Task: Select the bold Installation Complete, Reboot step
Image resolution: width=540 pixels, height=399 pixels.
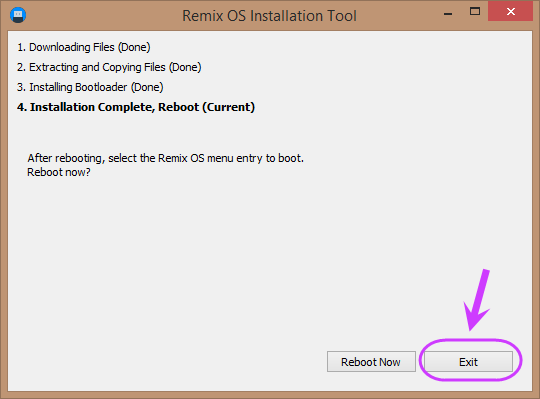Action: point(136,107)
